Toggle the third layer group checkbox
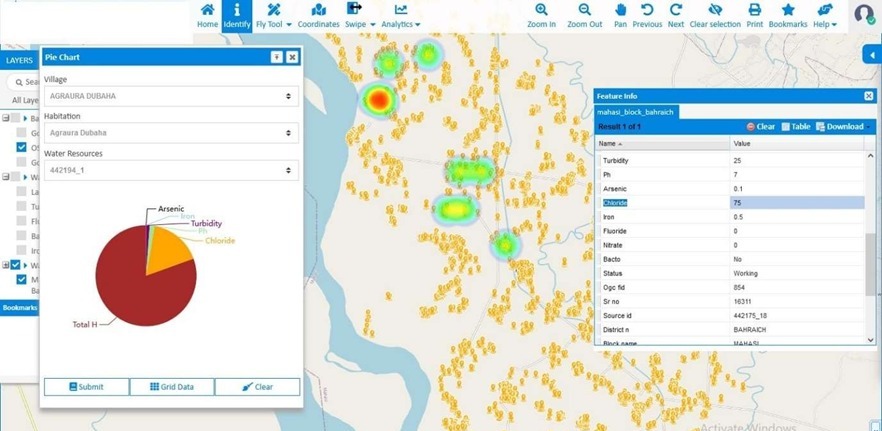This screenshot has height=431, width=882. pos(15,265)
